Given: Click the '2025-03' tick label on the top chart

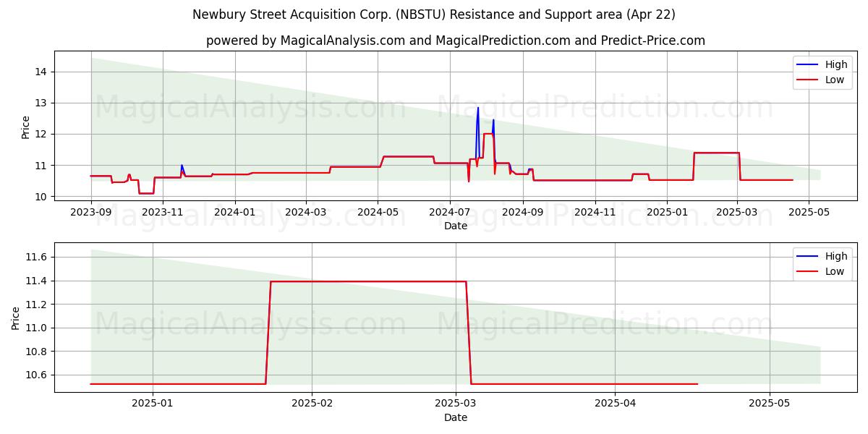Looking at the screenshot, I should pyautogui.click(x=737, y=212).
